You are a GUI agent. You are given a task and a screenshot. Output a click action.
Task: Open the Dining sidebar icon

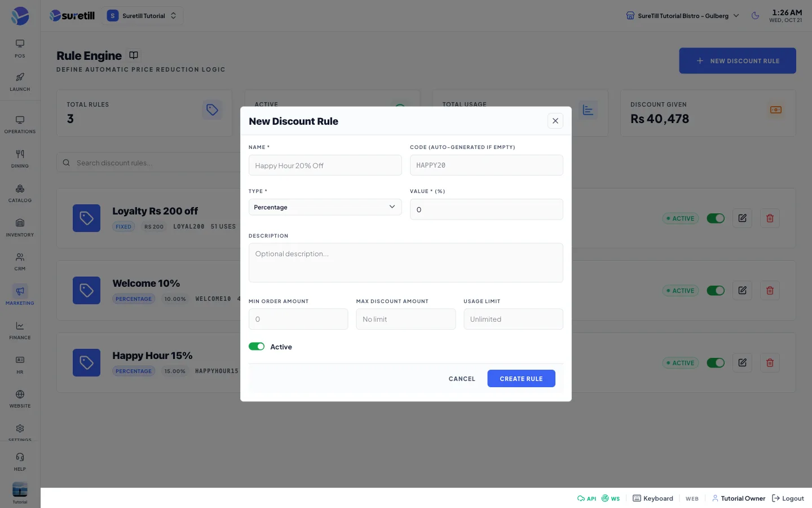click(20, 159)
